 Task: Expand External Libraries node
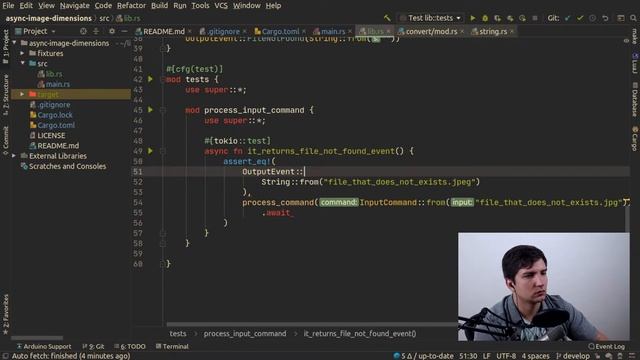(x=14, y=156)
